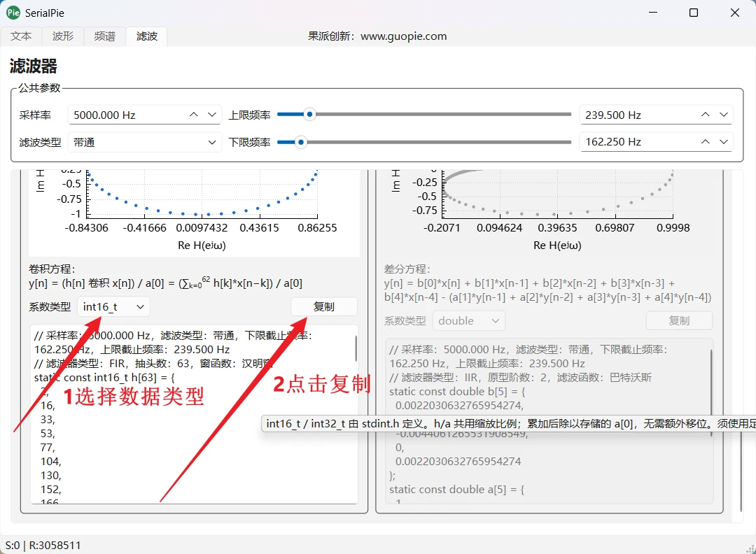Open the disabled double 系数类型 dropdown
Image resolution: width=756 pixels, height=554 pixels.
pos(469,321)
